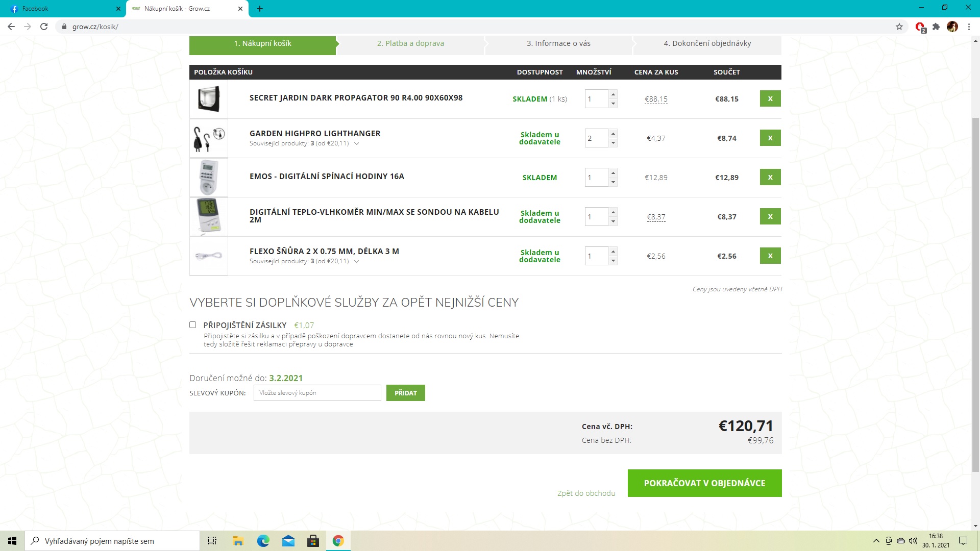The width and height of the screenshot is (980, 551).
Task: Open Chrome profile avatar
Action: point(952,27)
